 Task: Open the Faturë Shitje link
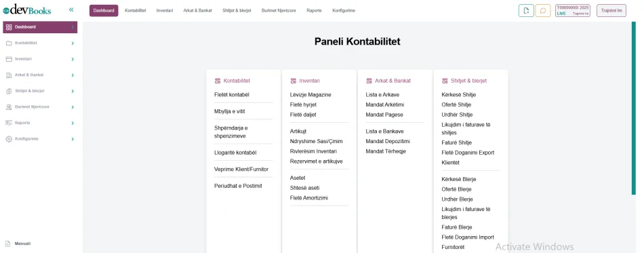tap(457, 143)
